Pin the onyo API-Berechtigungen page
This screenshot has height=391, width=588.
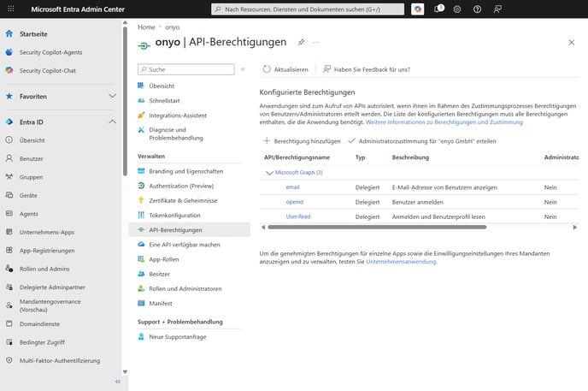301,42
